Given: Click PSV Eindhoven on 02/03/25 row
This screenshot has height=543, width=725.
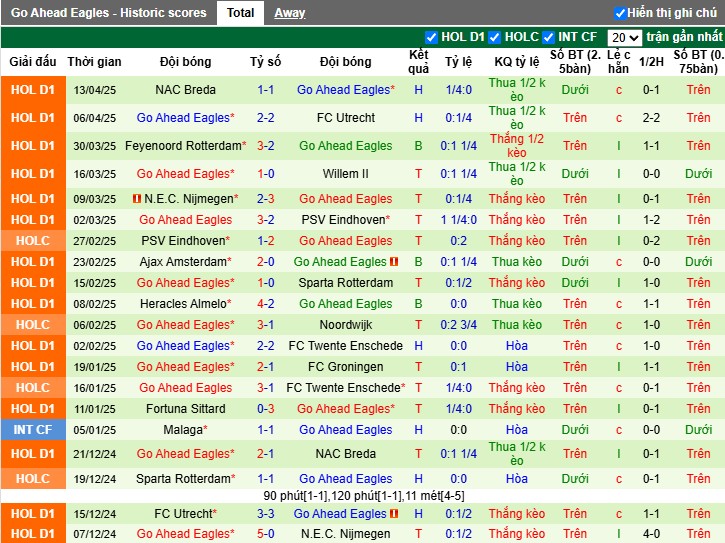Looking at the screenshot, I should (343, 220).
